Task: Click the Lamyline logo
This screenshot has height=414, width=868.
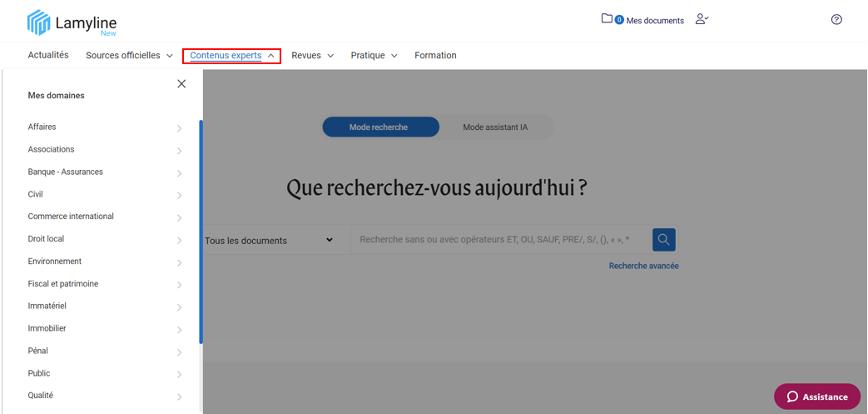Action: tap(72, 22)
